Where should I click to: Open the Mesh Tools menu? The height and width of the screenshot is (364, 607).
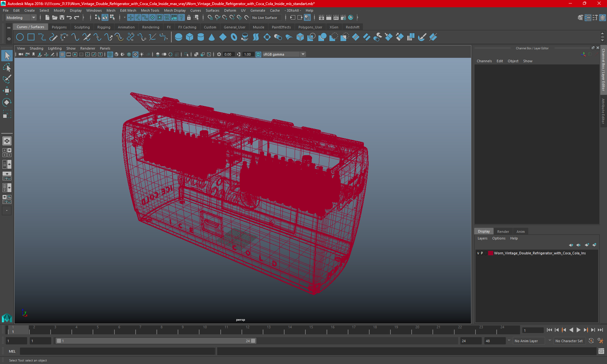pos(150,10)
